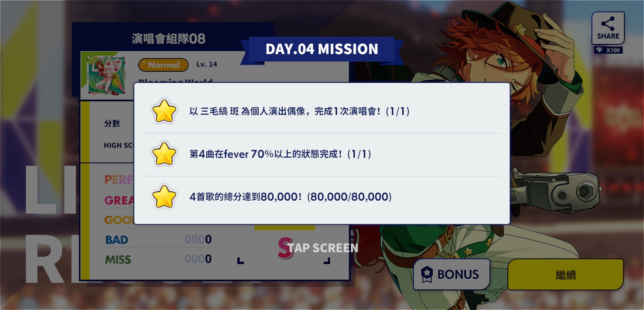Tap the SHARE icon button
This screenshot has width=644, height=310.
(x=608, y=28)
